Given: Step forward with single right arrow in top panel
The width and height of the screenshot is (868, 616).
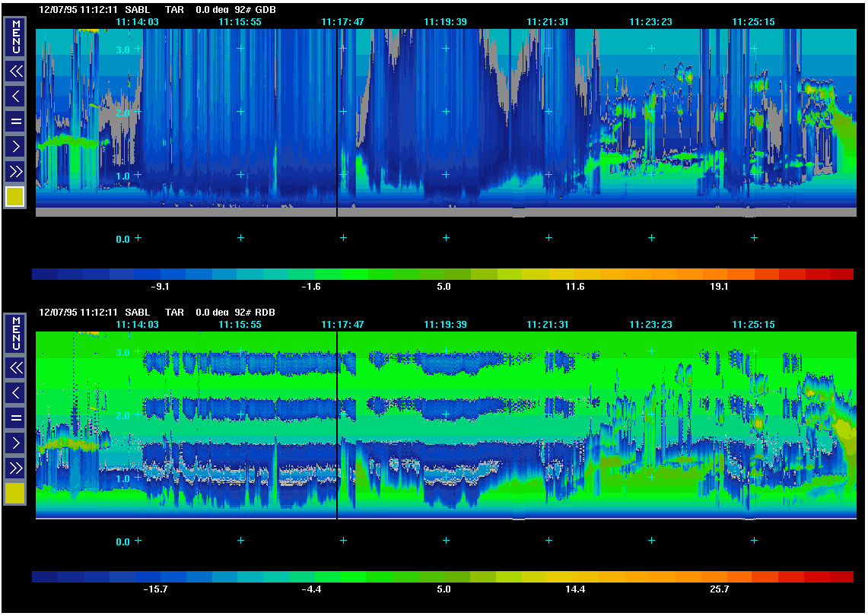Looking at the screenshot, I should point(15,145).
